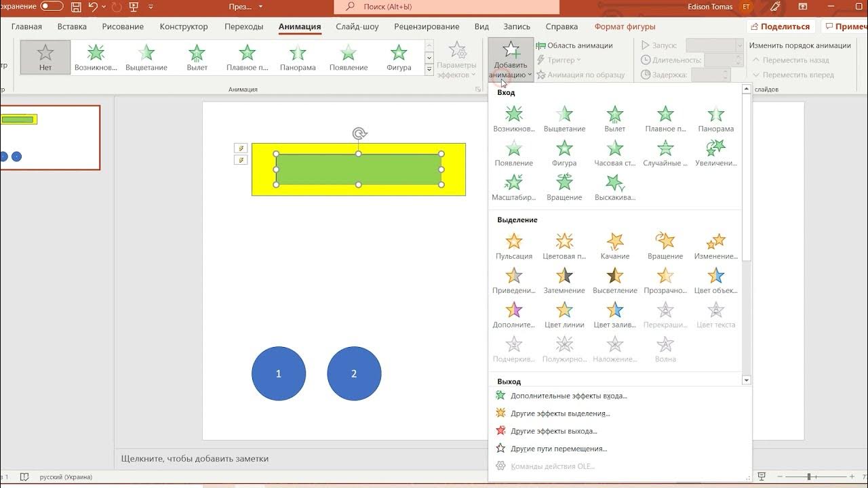Select slide thumbnail in left panel
Image resolution: width=868 pixels, height=488 pixels.
tap(50, 138)
